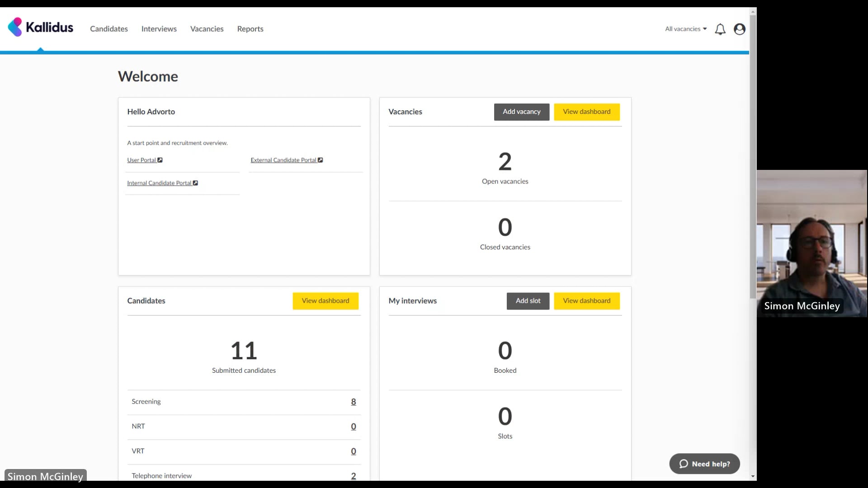Click the page vertical scrollbar thumb
868x488 pixels.
(x=753, y=156)
